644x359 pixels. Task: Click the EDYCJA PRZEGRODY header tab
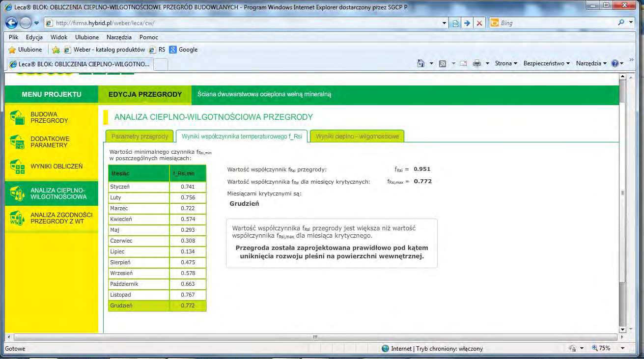145,94
